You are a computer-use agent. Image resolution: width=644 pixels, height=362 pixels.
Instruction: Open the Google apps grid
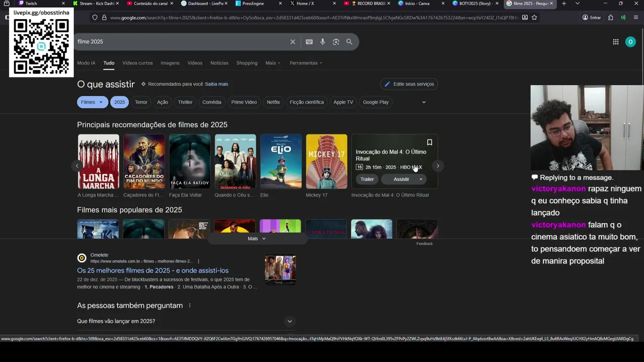coord(615,42)
